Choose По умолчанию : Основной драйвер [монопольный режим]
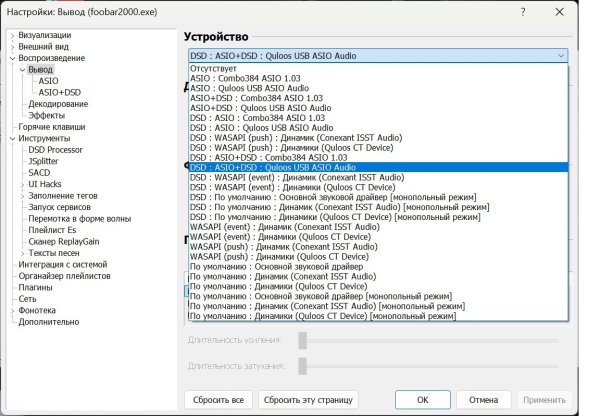 [378, 297]
